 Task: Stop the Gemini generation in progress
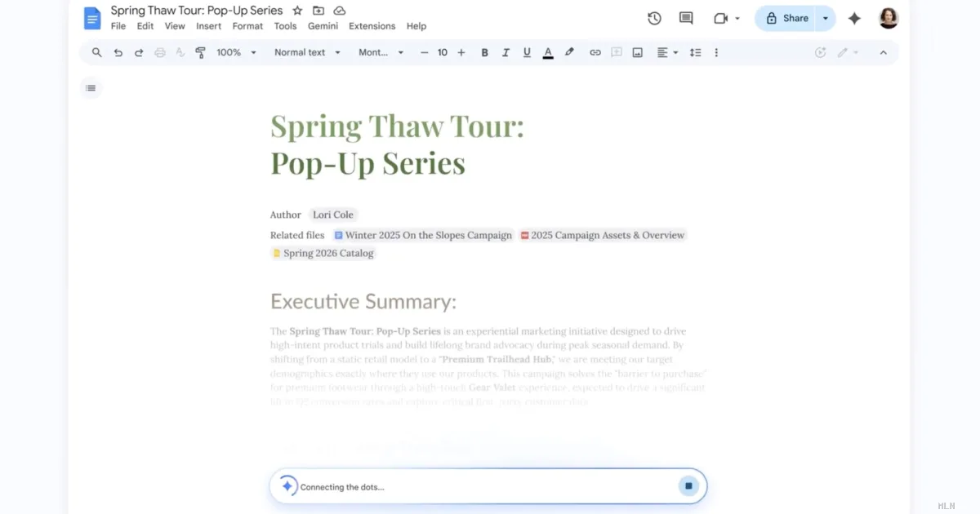688,486
